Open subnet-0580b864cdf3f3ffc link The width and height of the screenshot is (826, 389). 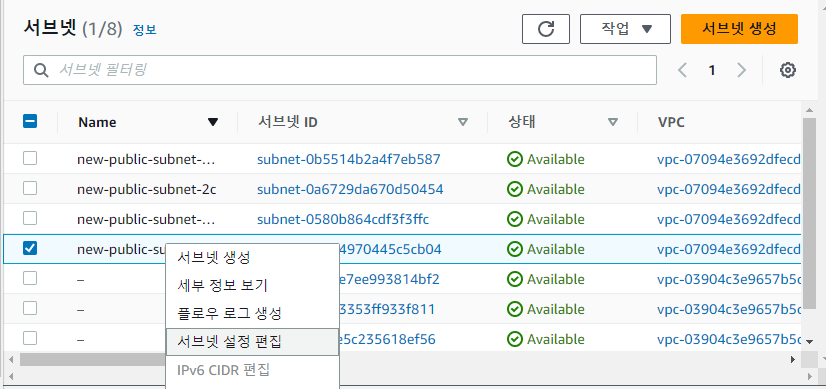(343, 219)
